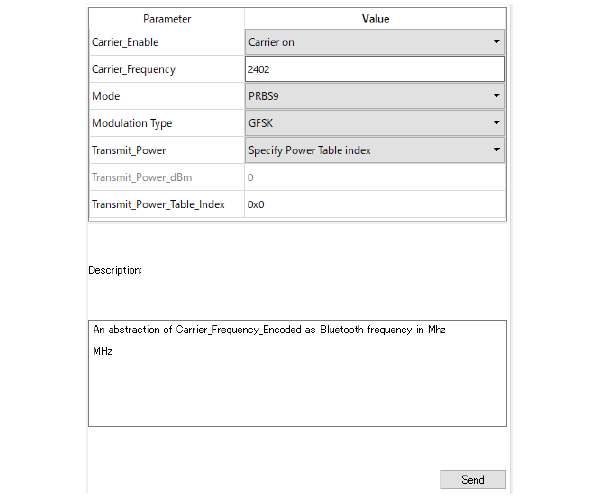Select the Carrier_Enable parameter label
This screenshot has width=600, height=500.
[x=125, y=42]
